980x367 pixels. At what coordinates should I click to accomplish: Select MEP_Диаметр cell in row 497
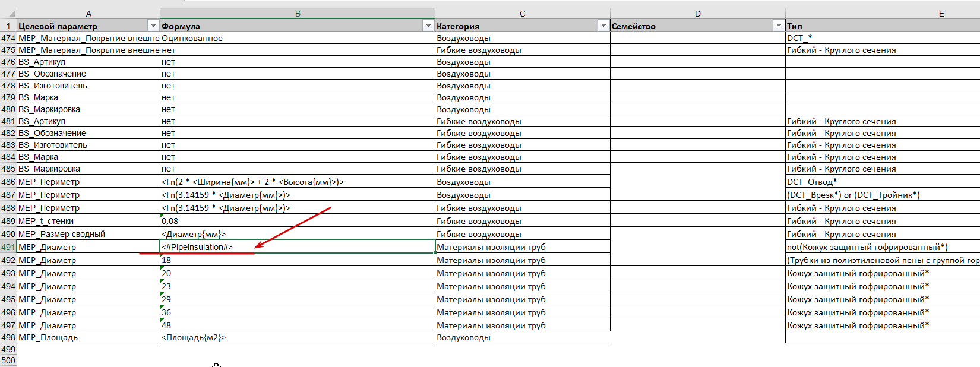[88, 325]
